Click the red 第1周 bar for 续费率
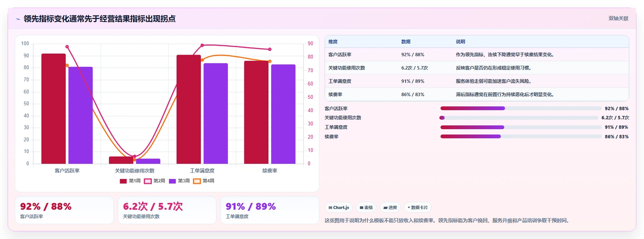This screenshot has width=644, height=239. tap(256, 112)
